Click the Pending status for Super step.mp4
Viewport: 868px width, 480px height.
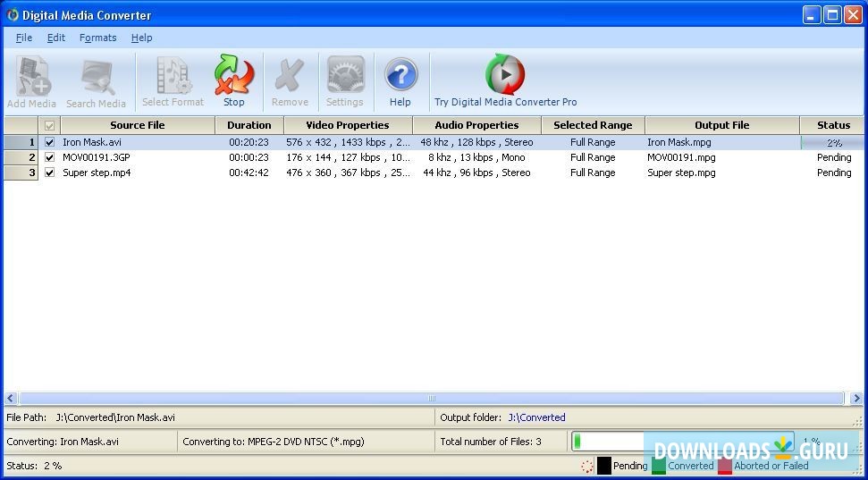834,173
